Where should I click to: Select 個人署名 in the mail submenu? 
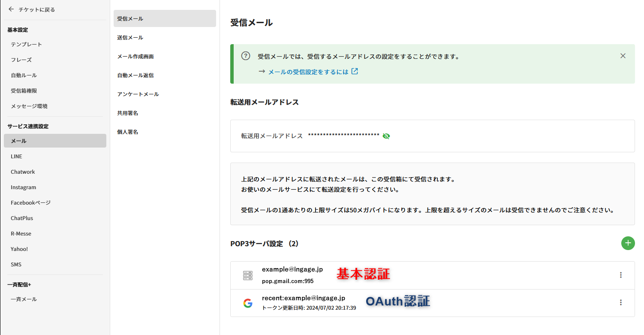128,132
